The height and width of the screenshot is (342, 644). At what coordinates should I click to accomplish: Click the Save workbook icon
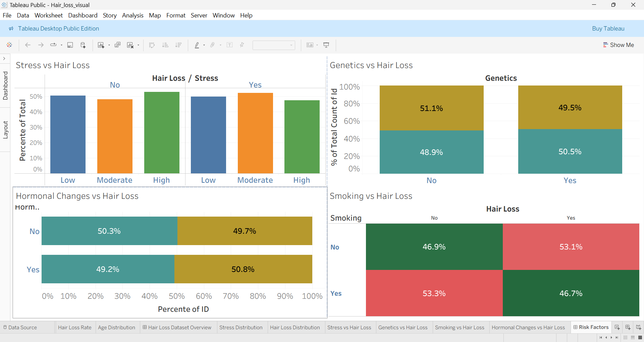[x=70, y=45]
